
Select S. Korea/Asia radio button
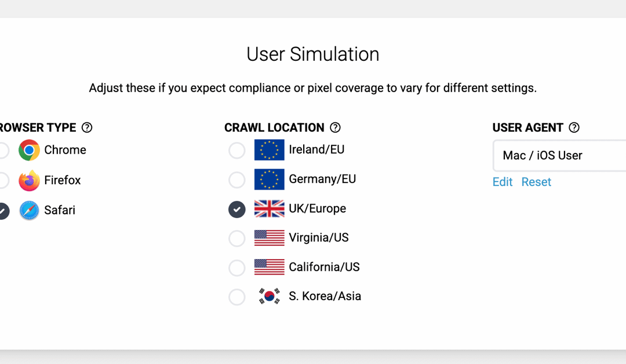pyautogui.click(x=236, y=297)
